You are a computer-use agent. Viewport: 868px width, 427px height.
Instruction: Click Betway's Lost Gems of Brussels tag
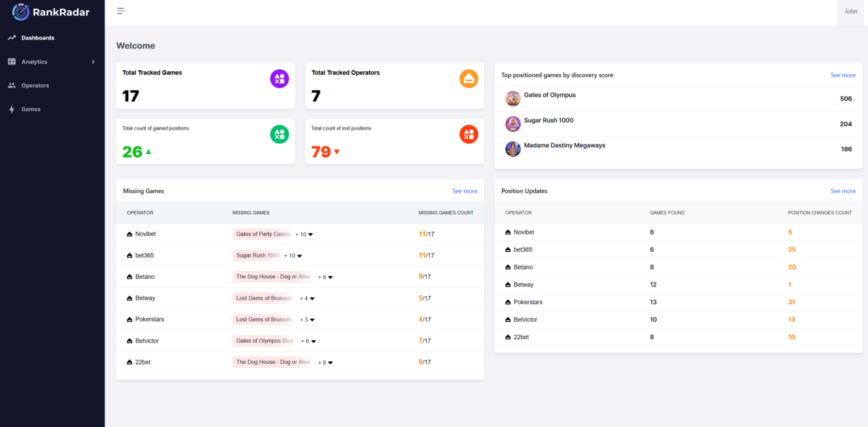pyautogui.click(x=264, y=299)
